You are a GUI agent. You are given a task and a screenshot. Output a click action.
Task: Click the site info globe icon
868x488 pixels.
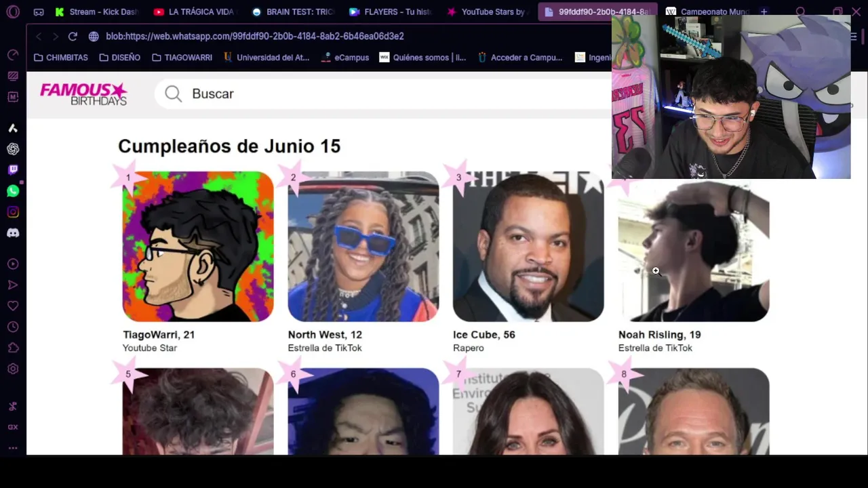pyautogui.click(x=94, y=36)
